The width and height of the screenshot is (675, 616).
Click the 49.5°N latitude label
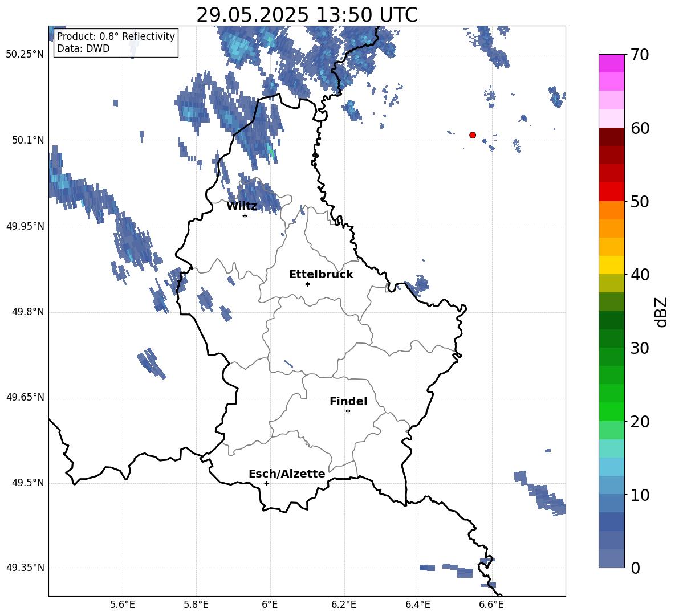click(28, 483)
